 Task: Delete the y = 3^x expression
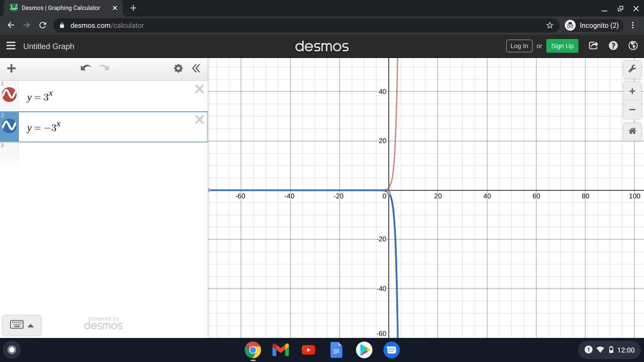pos(200,89)
